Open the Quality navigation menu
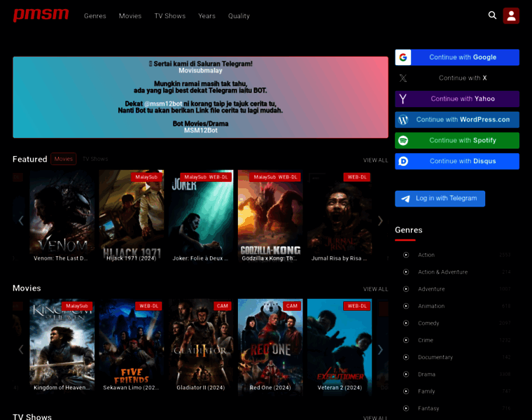Screen dimensions: 532x420 239,16
